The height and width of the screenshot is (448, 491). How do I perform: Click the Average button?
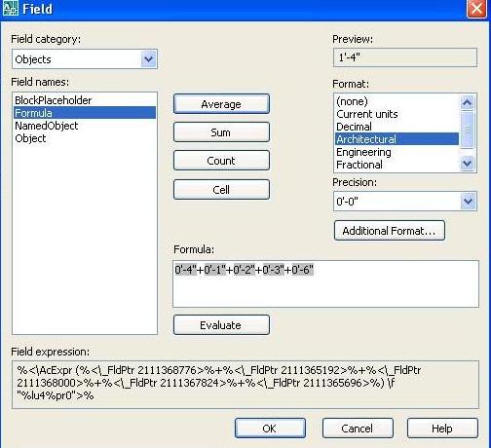(221, 104)
